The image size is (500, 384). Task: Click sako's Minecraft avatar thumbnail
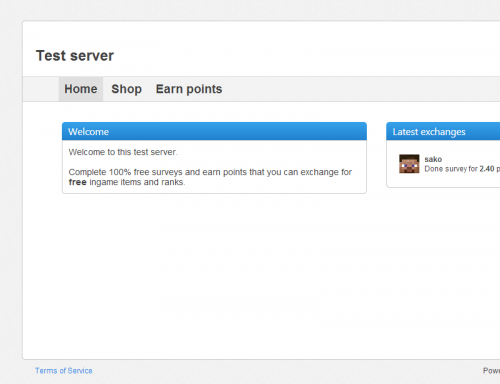pyautogui.click(x=409, y=164)
